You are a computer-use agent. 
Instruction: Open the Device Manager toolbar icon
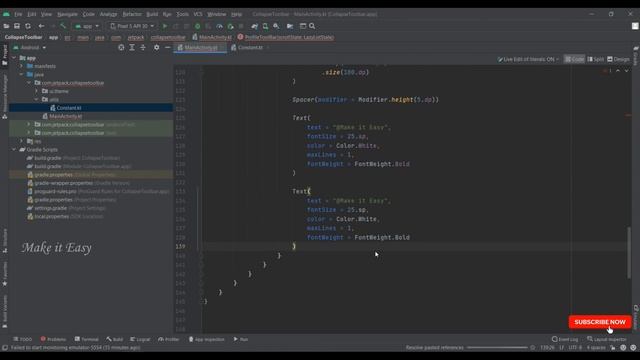click(x=265, y=26)
